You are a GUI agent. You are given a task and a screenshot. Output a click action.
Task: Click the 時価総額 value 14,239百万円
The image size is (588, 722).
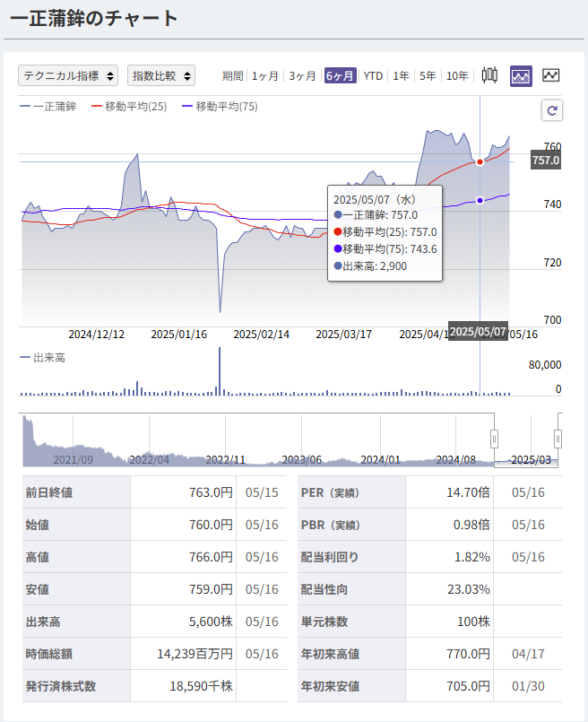pos(195,654)
